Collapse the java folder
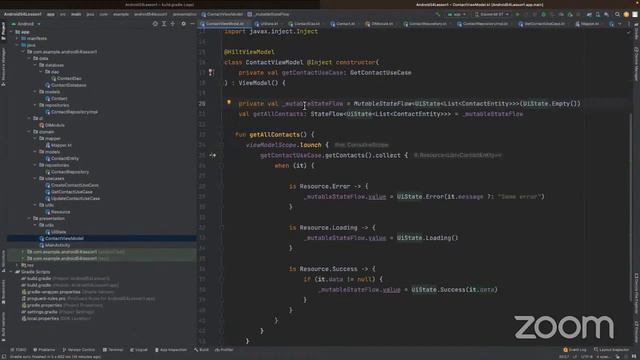Image resolution: width=640 pixels, height=360 pixels. [18, 45]
